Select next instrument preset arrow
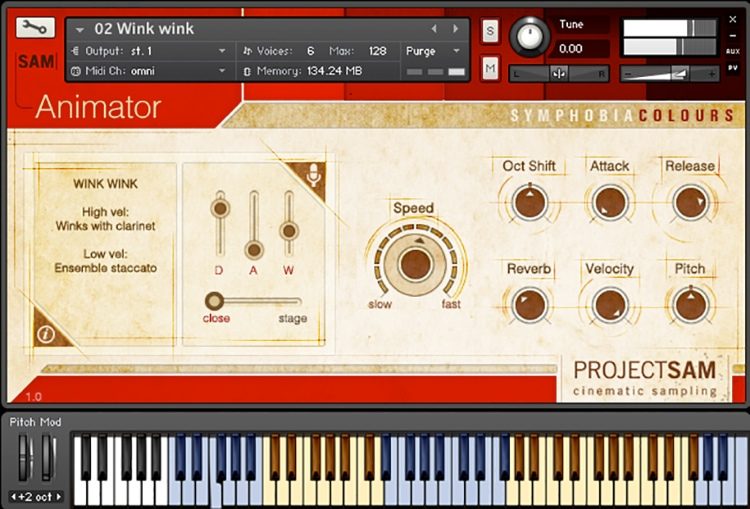This screenshot has height=509, width=750. [x=455, y=29]
